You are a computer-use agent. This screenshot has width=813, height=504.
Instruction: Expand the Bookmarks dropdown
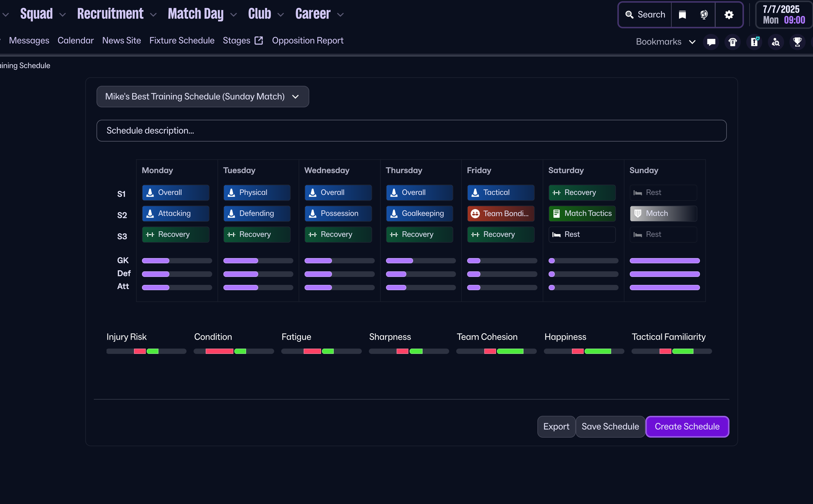coord(666,42)
